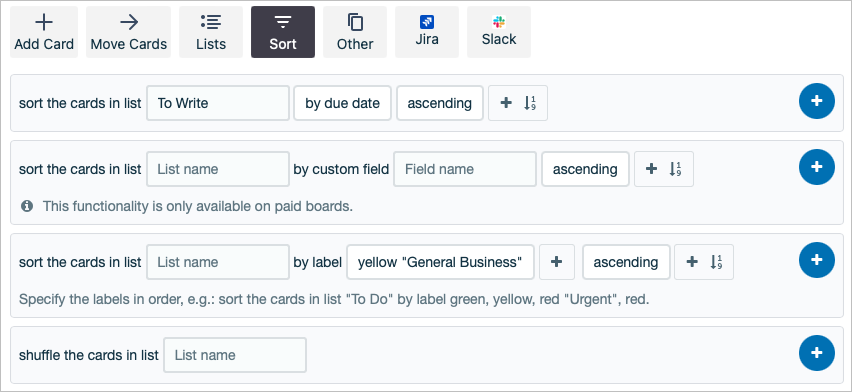Image resolution: width=852 pixels, height=392 pixels.
Task: Open the Slack integration tab
Action: pos(499,32)
